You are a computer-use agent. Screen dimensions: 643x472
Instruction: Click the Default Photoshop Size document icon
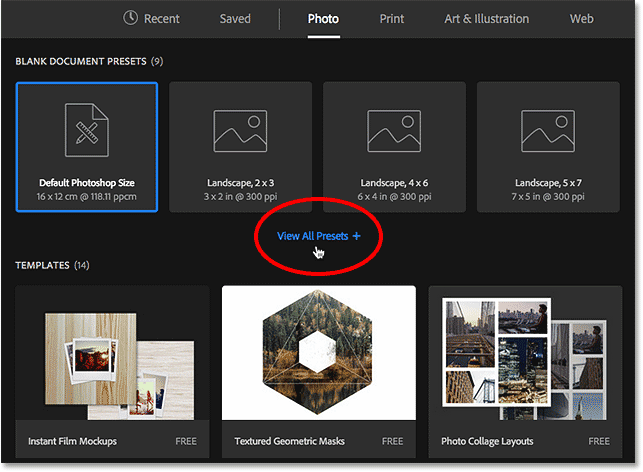coord(87,130)
